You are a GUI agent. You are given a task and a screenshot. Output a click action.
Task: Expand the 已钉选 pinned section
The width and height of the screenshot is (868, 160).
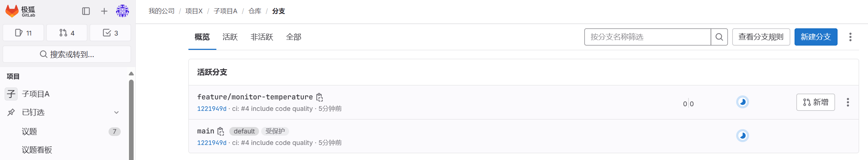[x=116, y=112]
